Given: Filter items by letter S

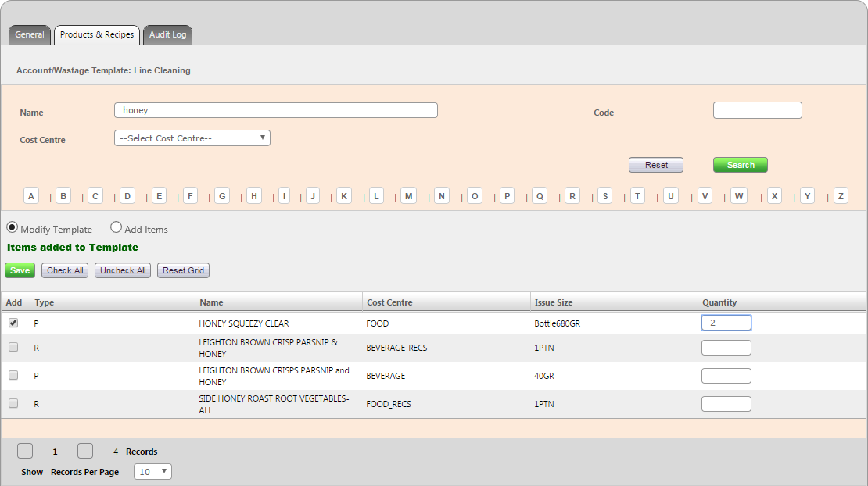Looking at the screenshot, I should pos(604,196).
